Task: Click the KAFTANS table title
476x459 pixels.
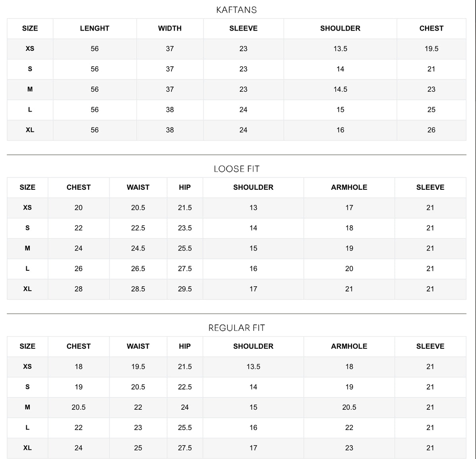Action: (x=236, y=10)
